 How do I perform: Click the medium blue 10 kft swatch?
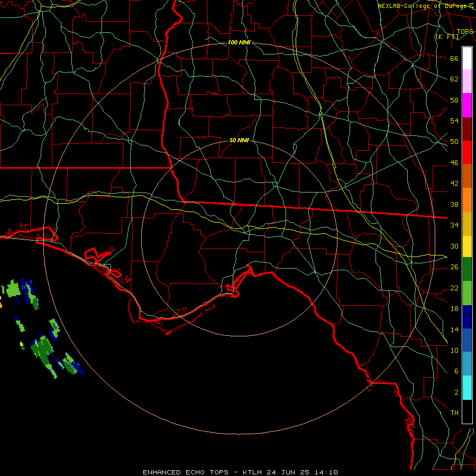pyautogui.click(x=467, y=340)
